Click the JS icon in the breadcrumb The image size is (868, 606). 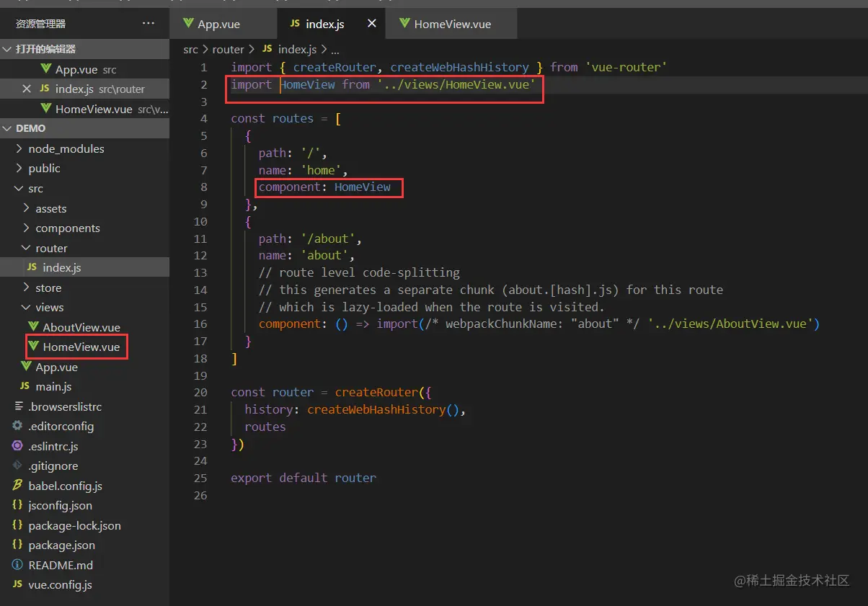point(267,49)
